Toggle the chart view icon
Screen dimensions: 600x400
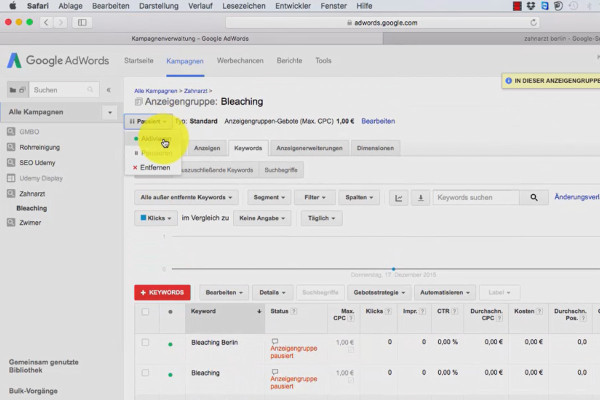tap(398, 198)
